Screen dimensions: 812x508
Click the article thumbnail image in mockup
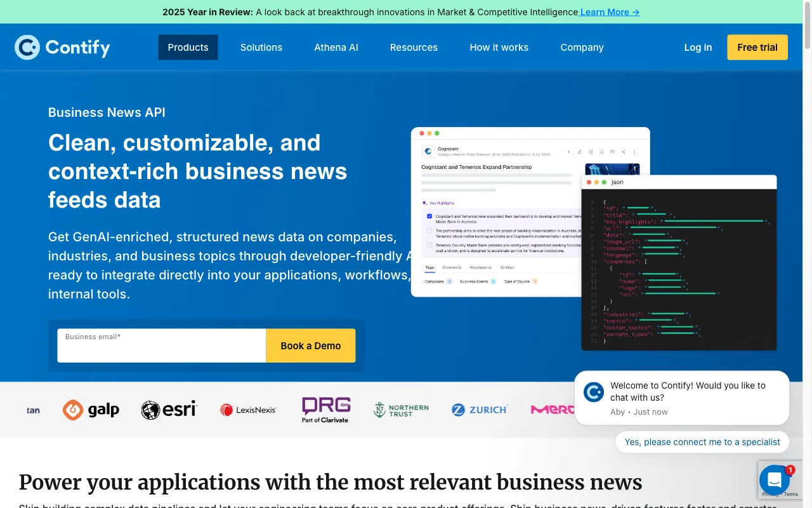pyautogui.click(x=612, y=170)
